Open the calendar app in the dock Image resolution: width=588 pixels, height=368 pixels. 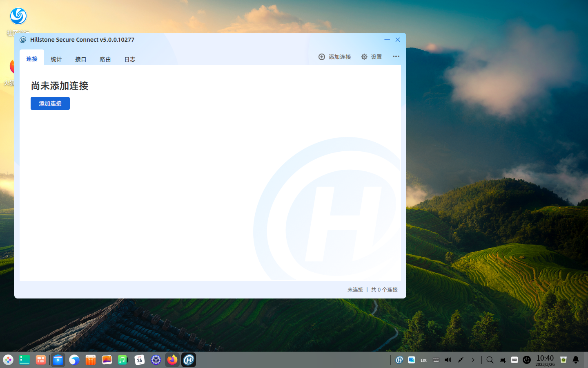(x=140, y=360)
